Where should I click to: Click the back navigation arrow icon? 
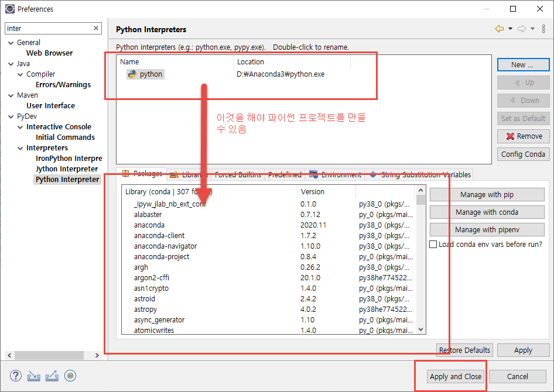[x=499, y=29]
